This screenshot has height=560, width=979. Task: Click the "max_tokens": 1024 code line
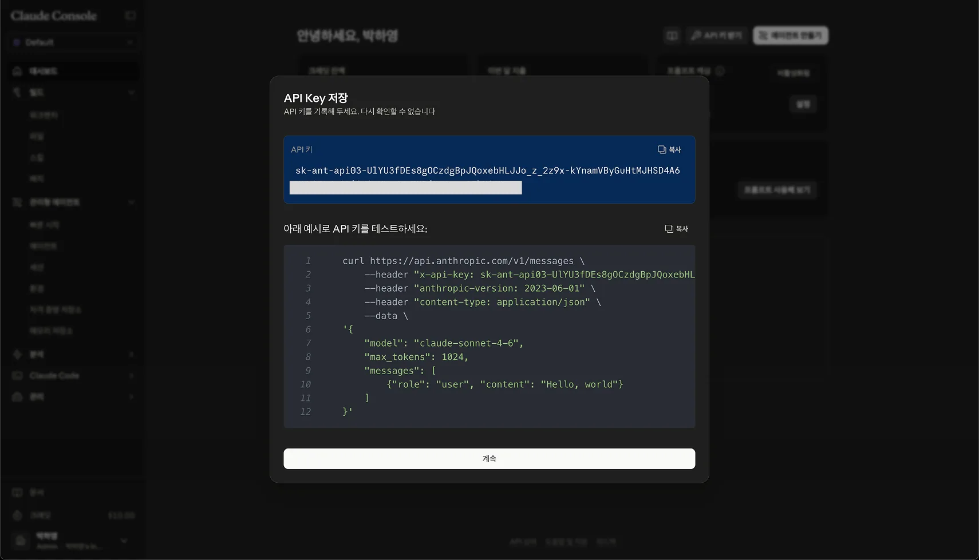(x=416, y=357)
